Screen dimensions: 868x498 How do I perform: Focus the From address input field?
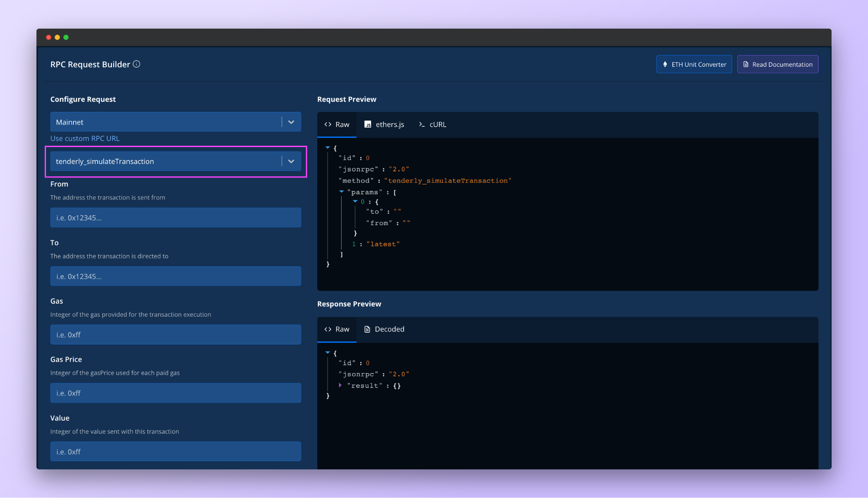point(175,218)
